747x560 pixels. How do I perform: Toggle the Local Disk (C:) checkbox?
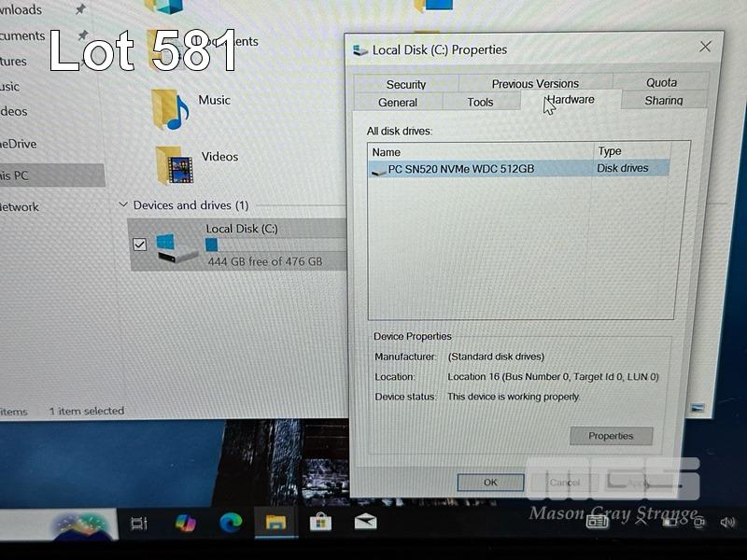(139, 245)
